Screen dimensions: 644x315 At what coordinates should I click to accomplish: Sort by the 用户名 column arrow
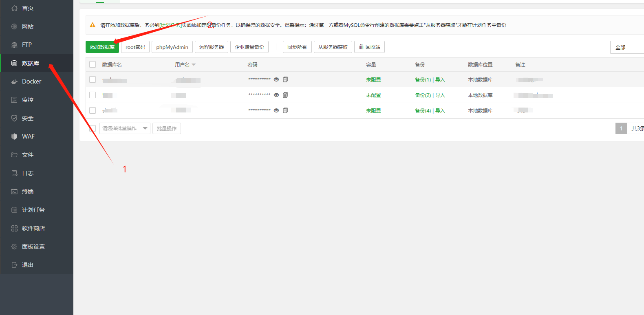pyautogui.click(x=194, y=65)
